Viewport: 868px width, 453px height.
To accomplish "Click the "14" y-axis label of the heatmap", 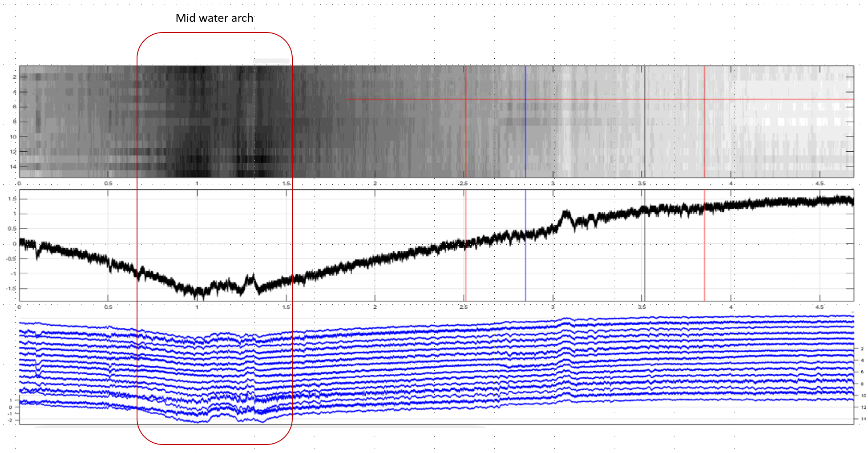I will (x=13, y=167).
